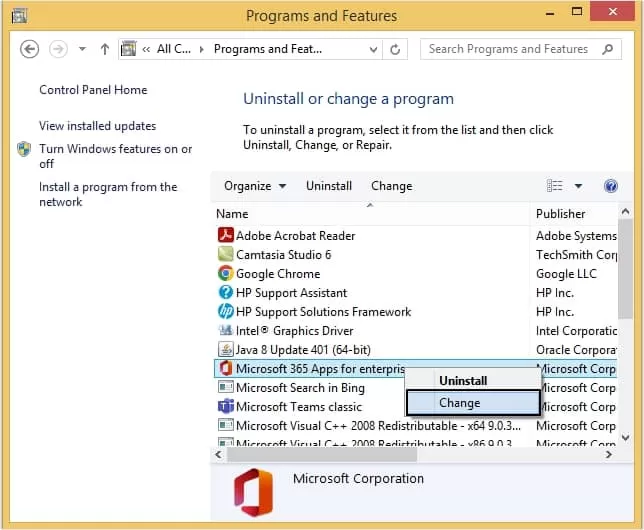
Task: Click the text Java 8 Update 401 (64-bit)
Action: coord(303,350)
